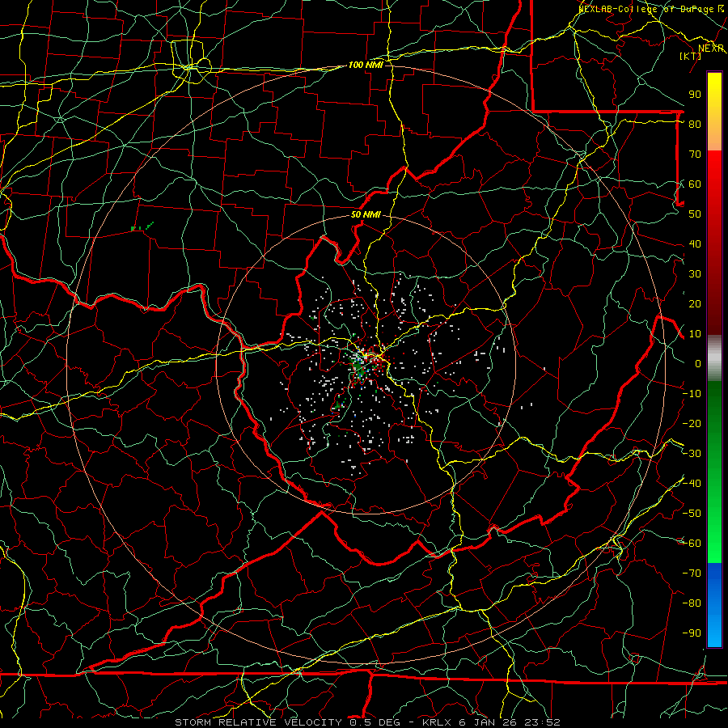This screenshot has width=728, height=728.
Task: Click the 'NEXR' label above the KT units
Action: pyautogui.click(x=711, y=49)
